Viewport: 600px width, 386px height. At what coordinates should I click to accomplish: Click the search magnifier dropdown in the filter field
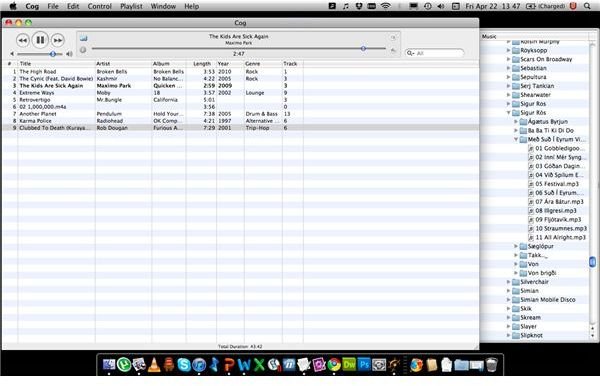pyautogui.click(x=410, y=53)
